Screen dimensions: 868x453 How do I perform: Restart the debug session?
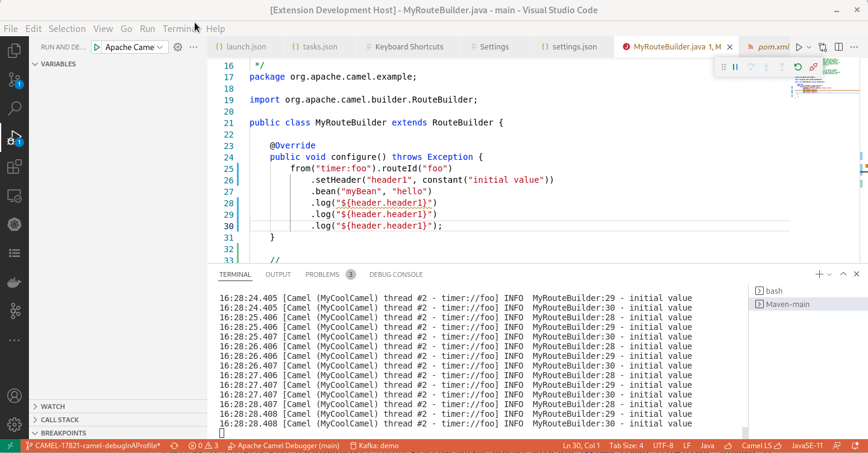click(x=797, y=66)
